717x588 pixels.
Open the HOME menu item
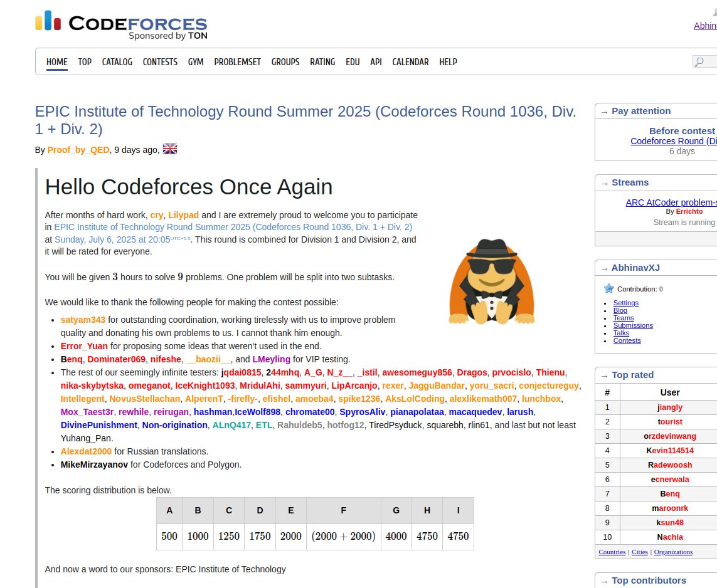(56, 61)
